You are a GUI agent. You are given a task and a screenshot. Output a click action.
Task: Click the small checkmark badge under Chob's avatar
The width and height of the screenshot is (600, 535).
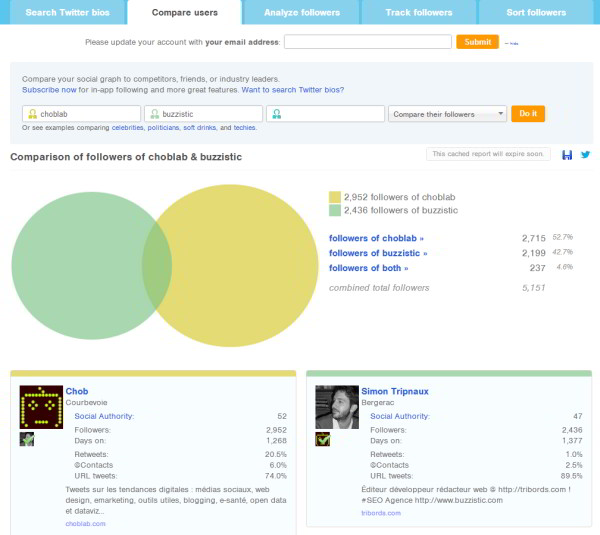click(x=27, y=439)
